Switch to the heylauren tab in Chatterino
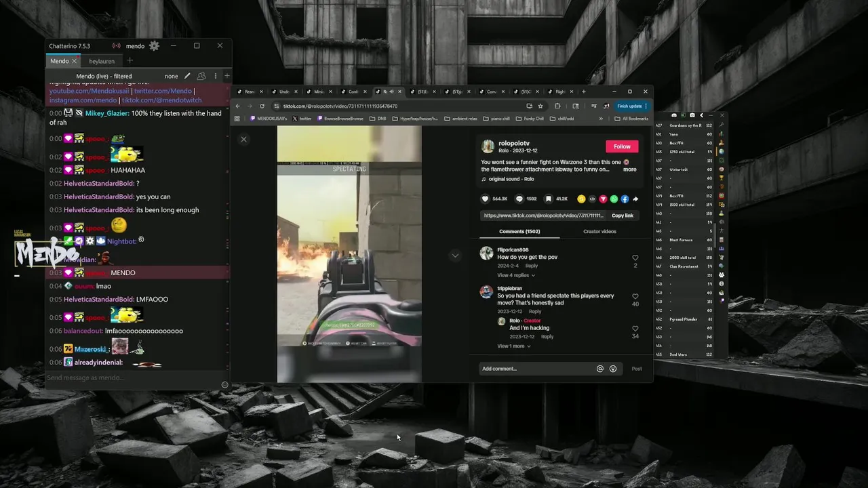This screenshot has width=868, height=488. 102,61
